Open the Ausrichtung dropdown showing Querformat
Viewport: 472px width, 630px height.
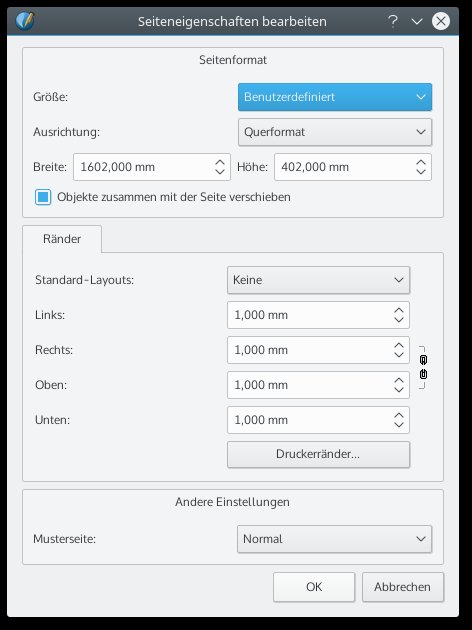click(335, 132)
